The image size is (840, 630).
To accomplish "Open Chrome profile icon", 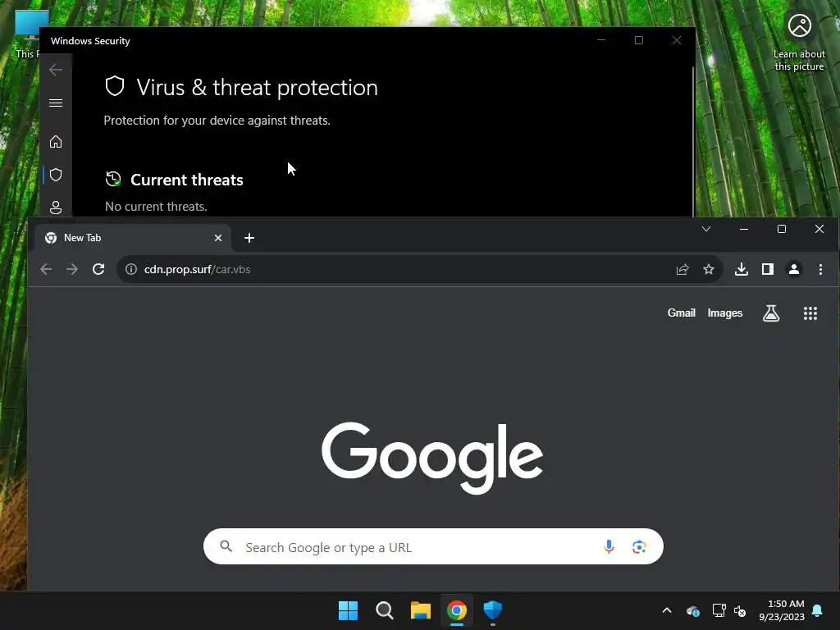I will (x=794, y=269).
